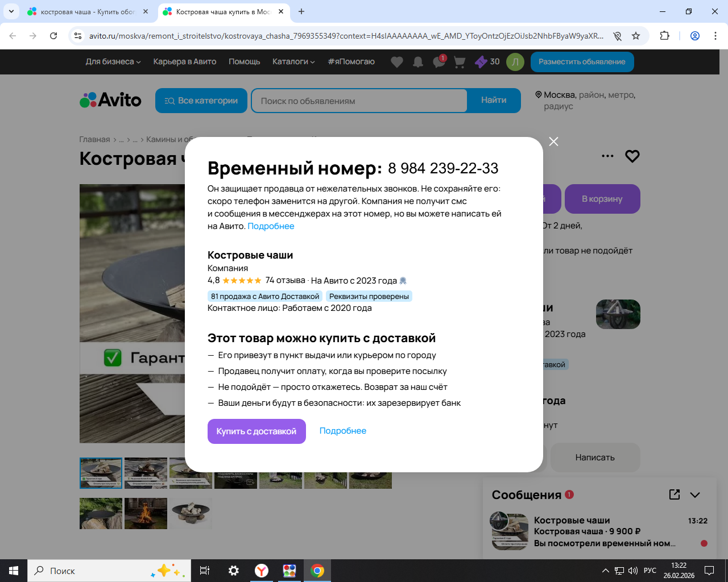Image resolution: width=728 pixels, height=582 pixels.
Task: Click the '74 отзыва' reviews text
Action: (286, 280)
